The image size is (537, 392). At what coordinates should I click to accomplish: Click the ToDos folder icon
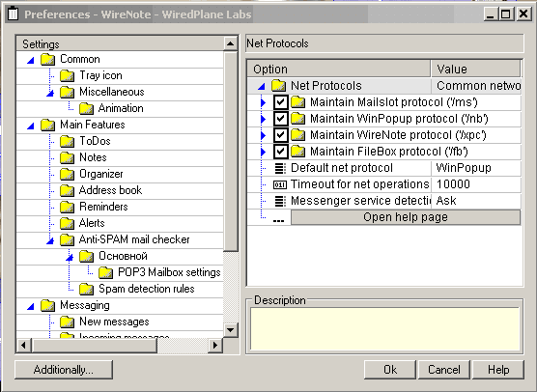click(x=68, y=141)
